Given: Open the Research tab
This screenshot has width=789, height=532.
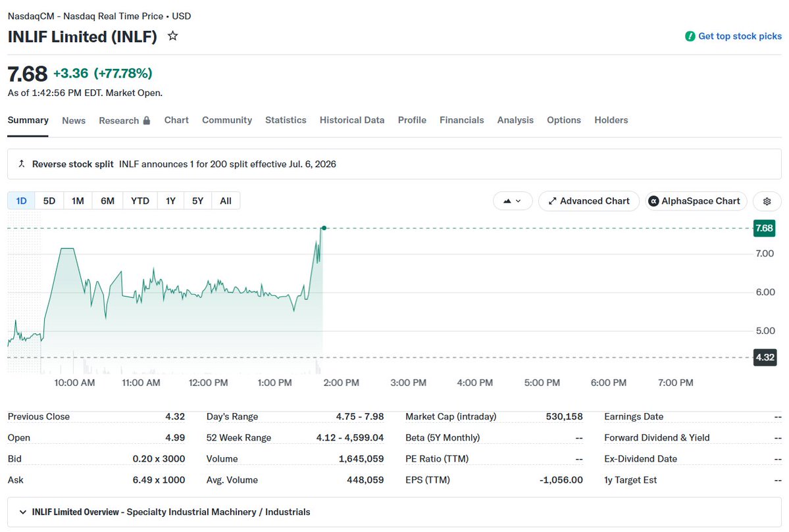Looking at the screenshot, I should click(x=124, y=121).
